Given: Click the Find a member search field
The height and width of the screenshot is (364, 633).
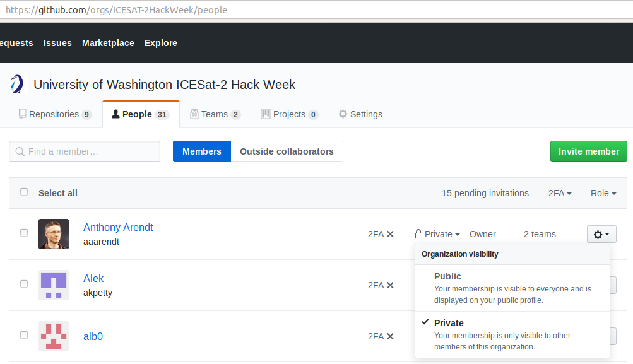Looking at the screenshot, I should [x=85, y=151].
